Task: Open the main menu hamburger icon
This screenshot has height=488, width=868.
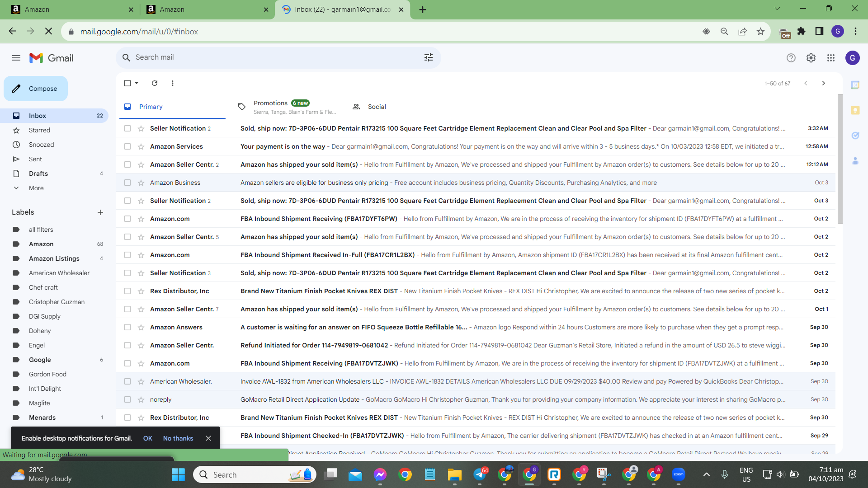Action: coord(16,58)
